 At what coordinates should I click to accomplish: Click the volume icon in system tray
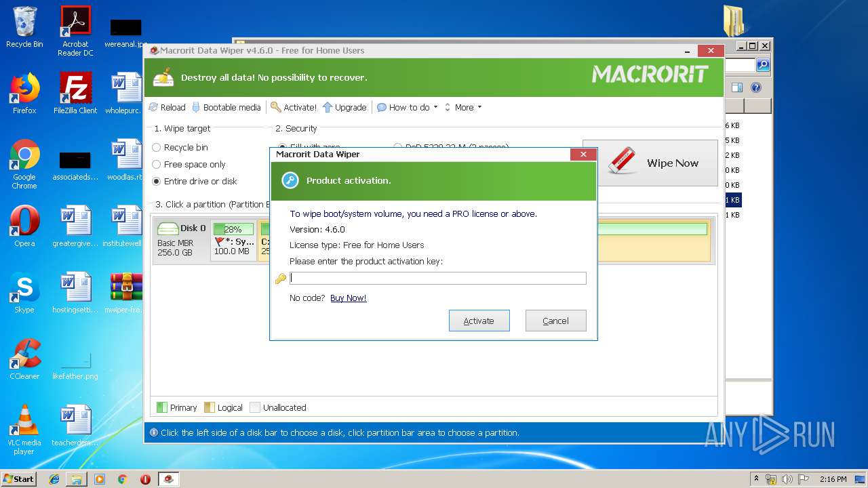(x=787, y=479)
